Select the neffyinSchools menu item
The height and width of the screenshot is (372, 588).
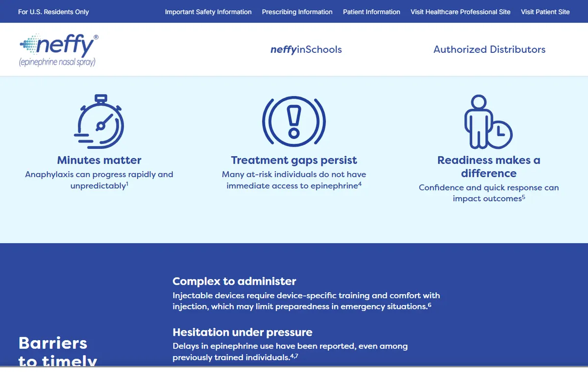(x=306, y=49)
